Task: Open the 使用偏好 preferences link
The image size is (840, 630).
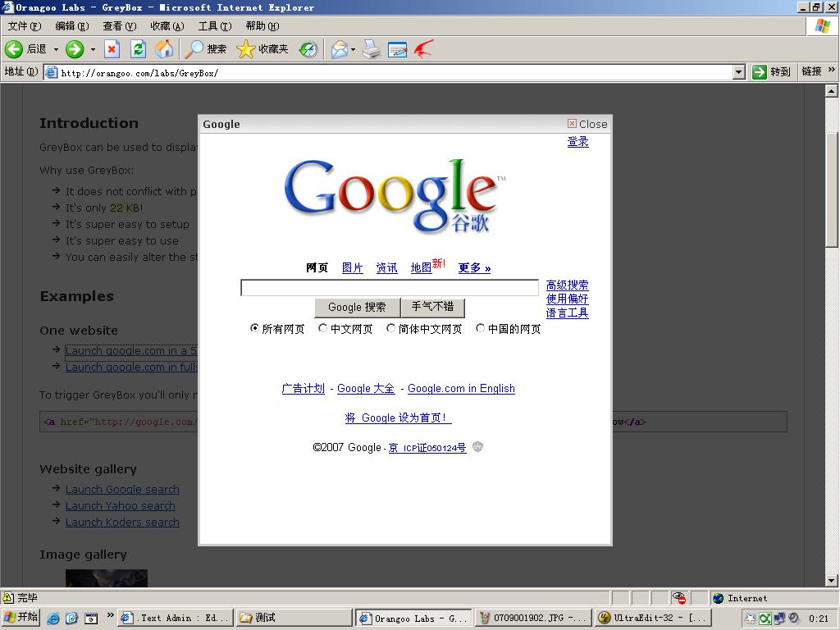Action: click(x=568, y=299)
